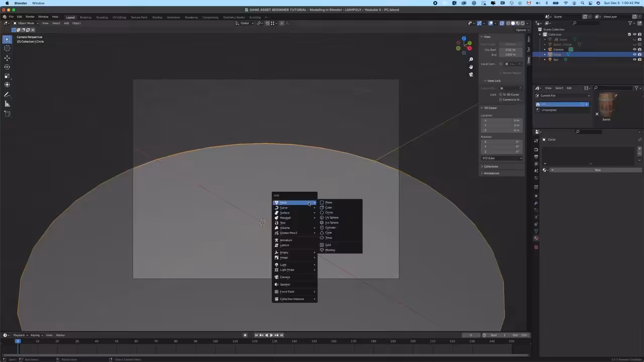Open the Grease Pencil submenu
Screen dimensions: 644x362
(x=295, y=233)
